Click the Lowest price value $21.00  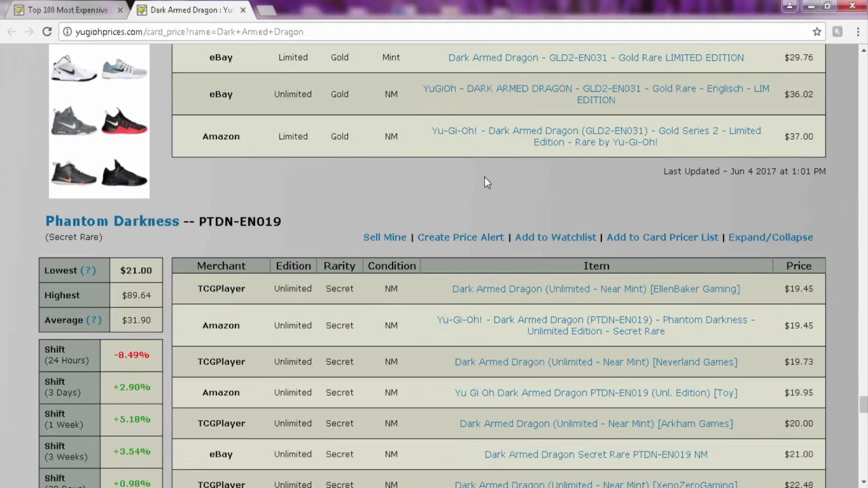click(136, 270)
